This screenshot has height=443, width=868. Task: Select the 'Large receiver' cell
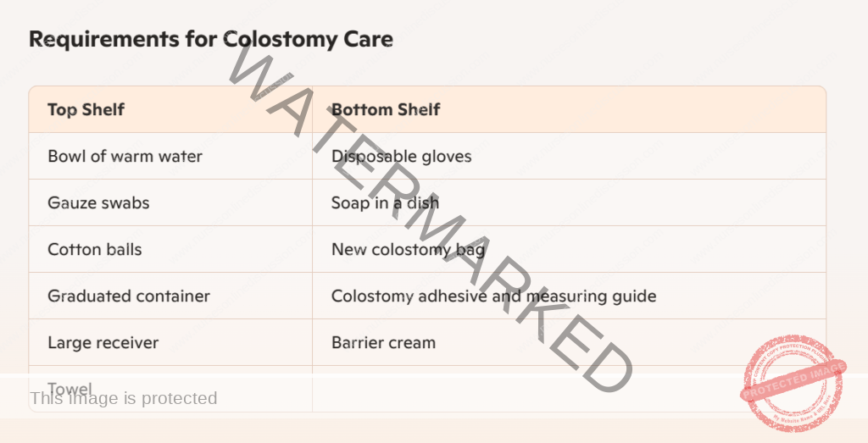coord(170,342)
